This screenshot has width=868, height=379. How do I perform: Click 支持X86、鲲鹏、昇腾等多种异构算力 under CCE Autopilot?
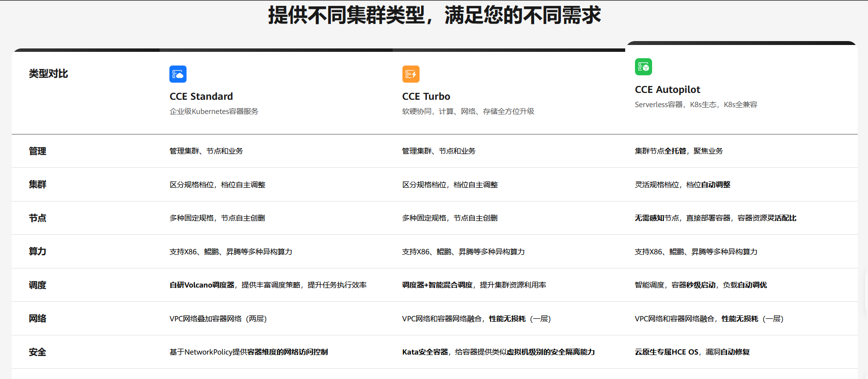pos(696,252)
